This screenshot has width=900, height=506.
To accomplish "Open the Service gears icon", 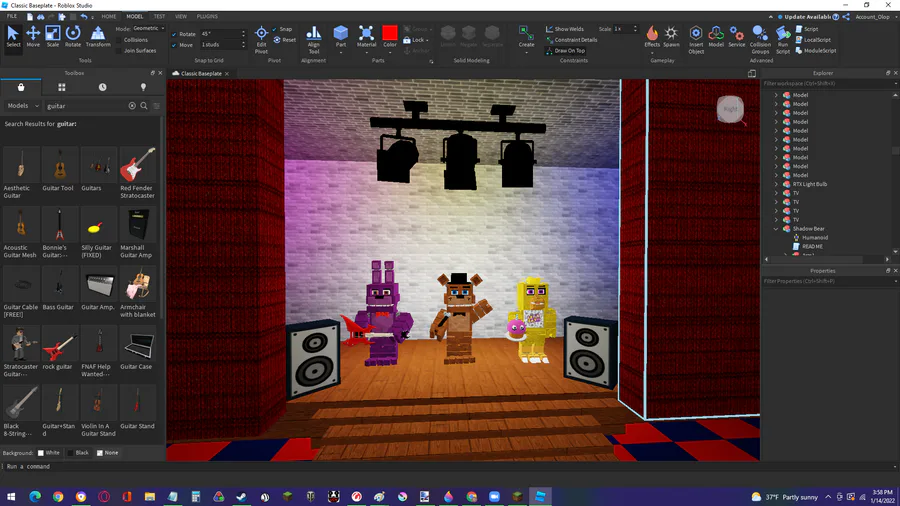I will [736, 36].
